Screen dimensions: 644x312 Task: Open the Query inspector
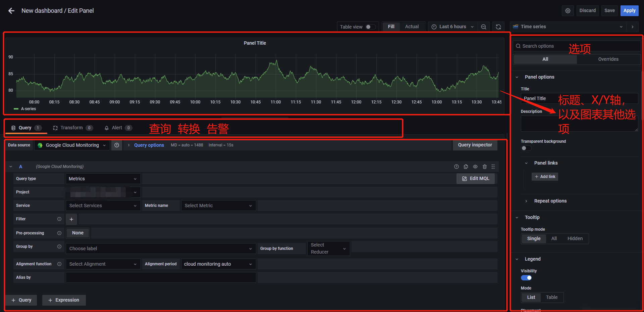(x=475, y=145)
